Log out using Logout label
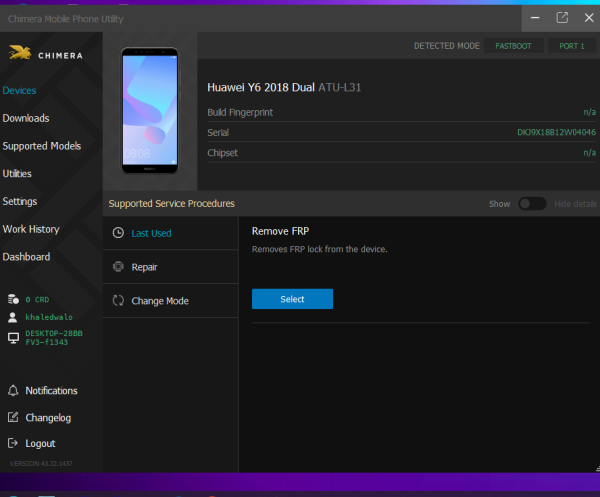The height and width of the screenshot is (497, 600). 41,443
